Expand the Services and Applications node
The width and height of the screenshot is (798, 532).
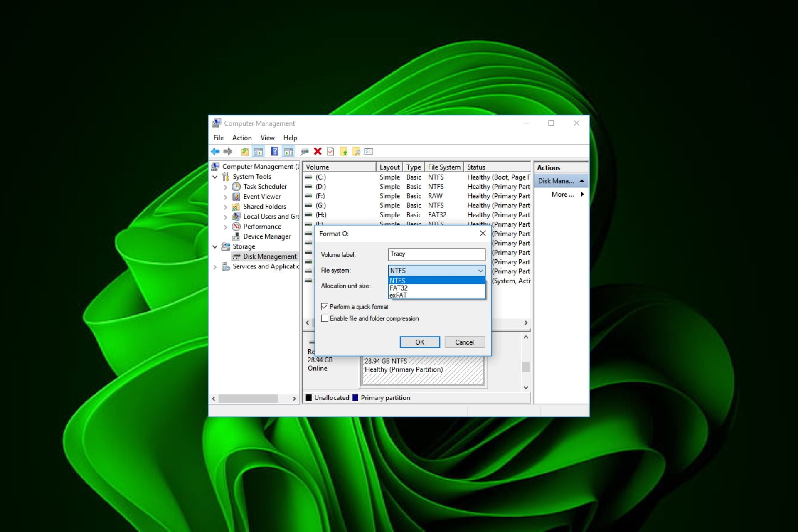click(215, 267)
